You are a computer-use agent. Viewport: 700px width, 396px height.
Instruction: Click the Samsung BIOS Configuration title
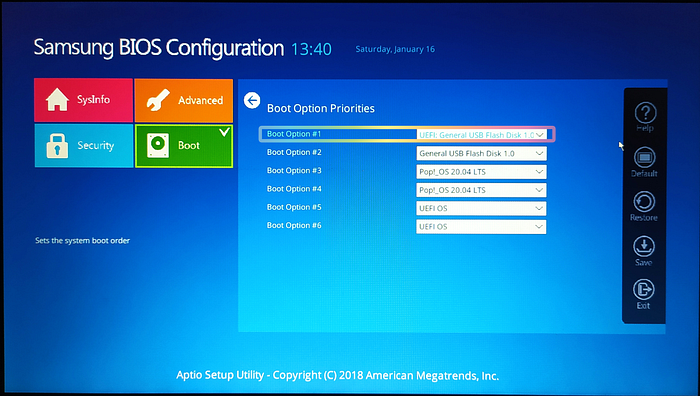pos(158,48)
